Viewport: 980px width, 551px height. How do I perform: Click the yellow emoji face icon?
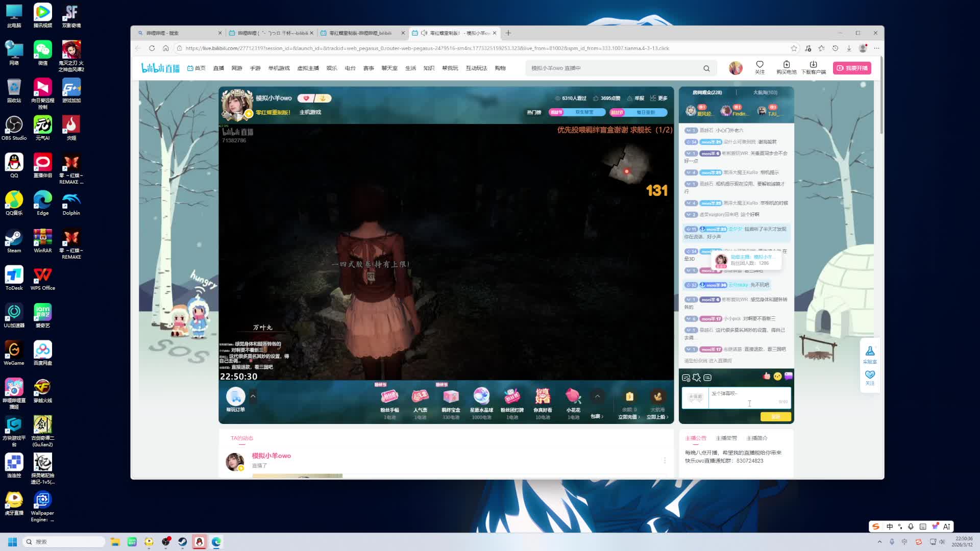click(x=777, y=376)
